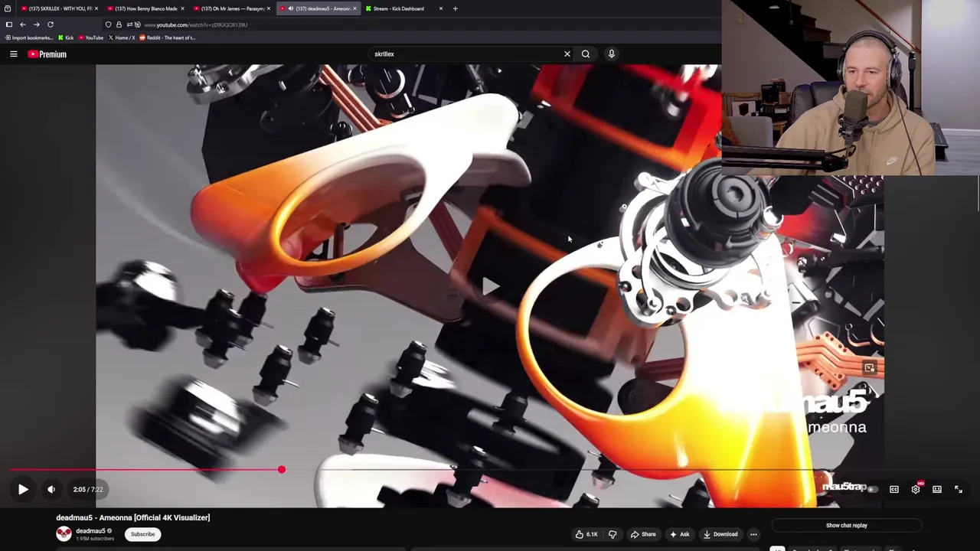Open the deadmau5 channel name link
The height and width of the screenshot is (551, 980).
point(90,531)
